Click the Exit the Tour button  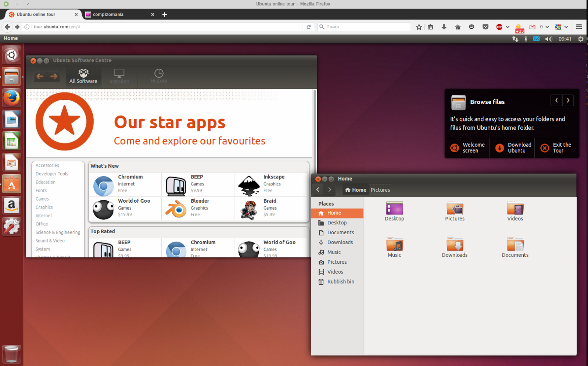coord(556,148)
